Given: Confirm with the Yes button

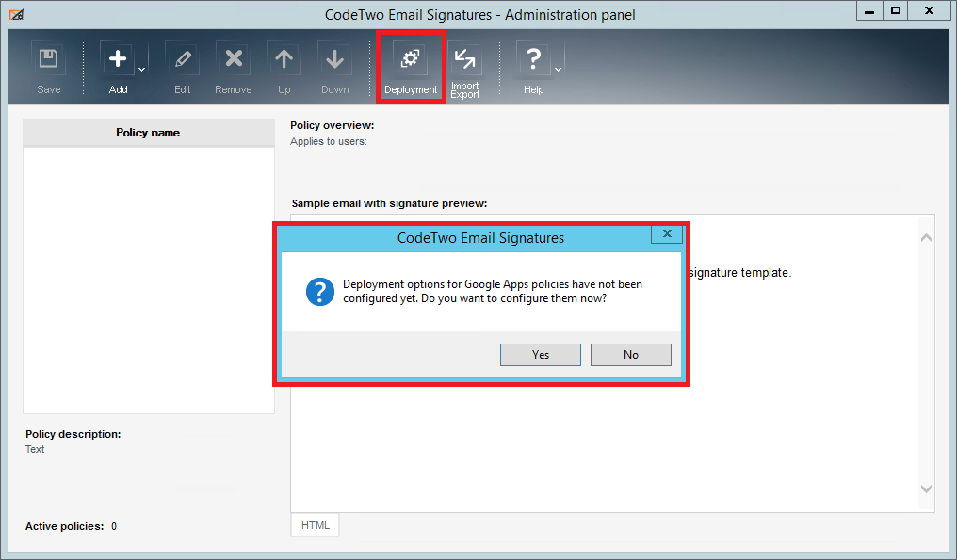Looking at the screenshot, I should click(x=540, y=355).
